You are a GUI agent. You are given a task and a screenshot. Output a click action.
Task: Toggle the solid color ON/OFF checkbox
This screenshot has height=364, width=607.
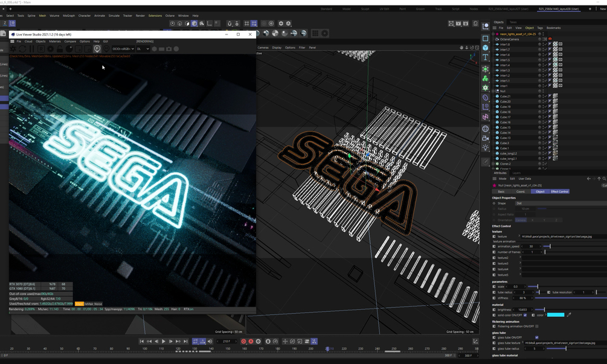tap(525, 315)
